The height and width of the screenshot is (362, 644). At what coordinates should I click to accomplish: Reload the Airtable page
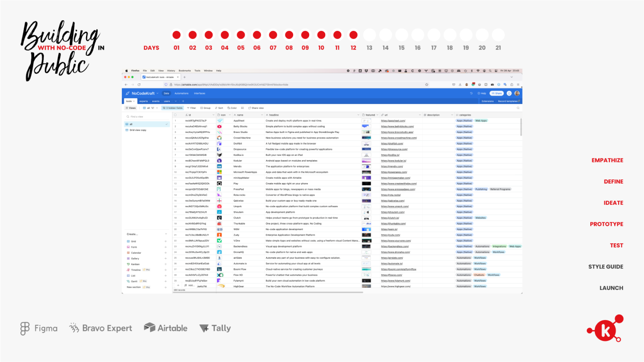pyautogui.click(x=139, y=84)
